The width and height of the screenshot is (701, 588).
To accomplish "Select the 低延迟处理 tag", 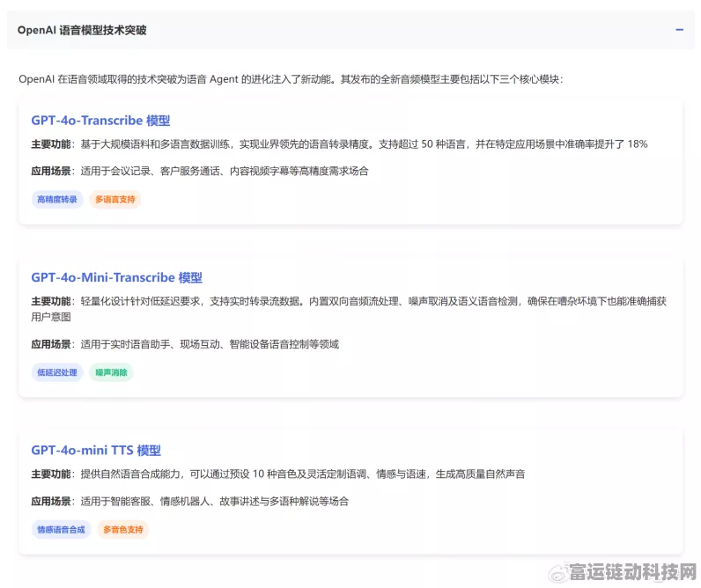I will point(57,372).
